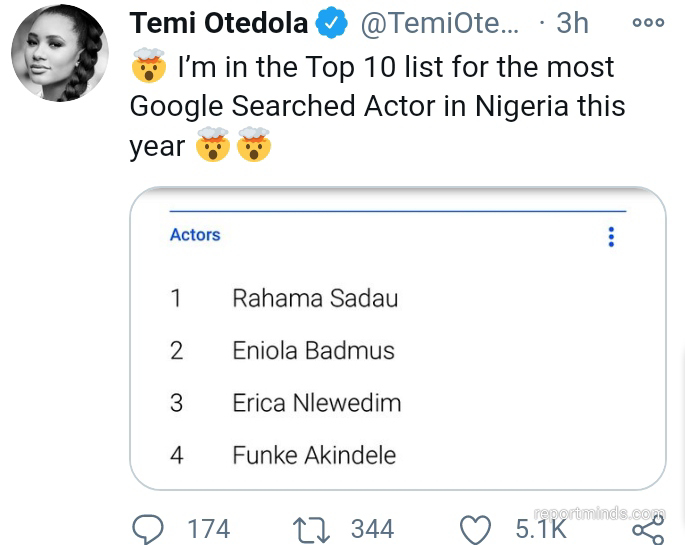685x545 pixels.
Task: Open the tweet's three-dot more menu
Action: pyautogui.click(x=648, y=23)
